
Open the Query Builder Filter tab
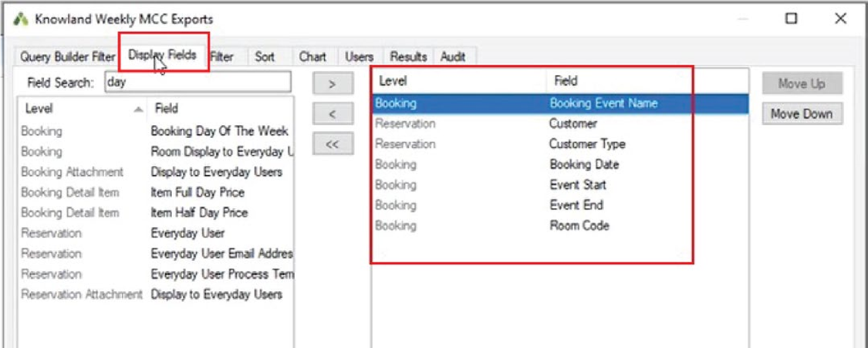[x=68, y=56]
